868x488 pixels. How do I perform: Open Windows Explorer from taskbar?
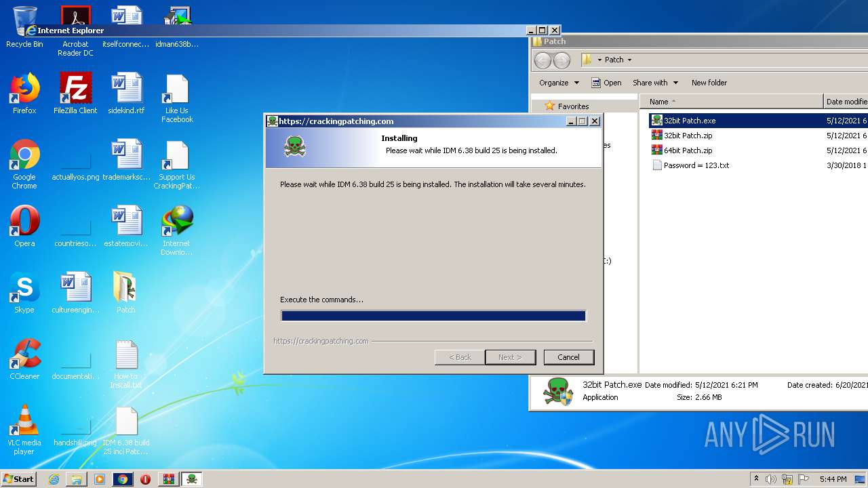77,479
